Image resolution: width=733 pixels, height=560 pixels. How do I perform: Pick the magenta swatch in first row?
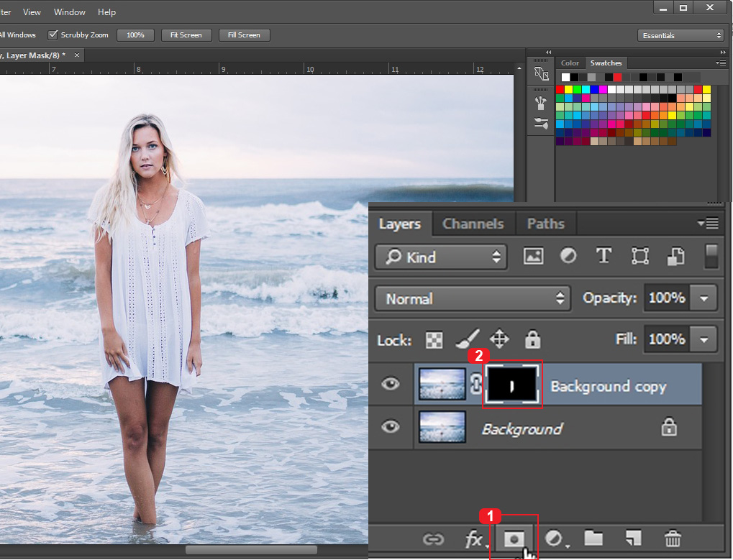coord(603,89)
